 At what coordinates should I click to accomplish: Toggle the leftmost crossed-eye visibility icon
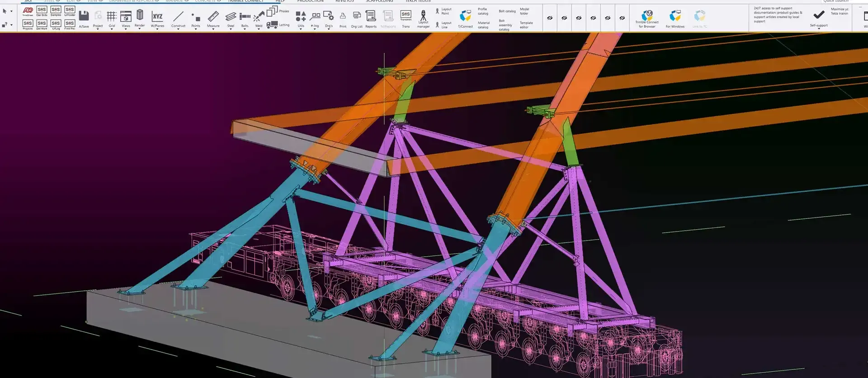click(550, 18)
